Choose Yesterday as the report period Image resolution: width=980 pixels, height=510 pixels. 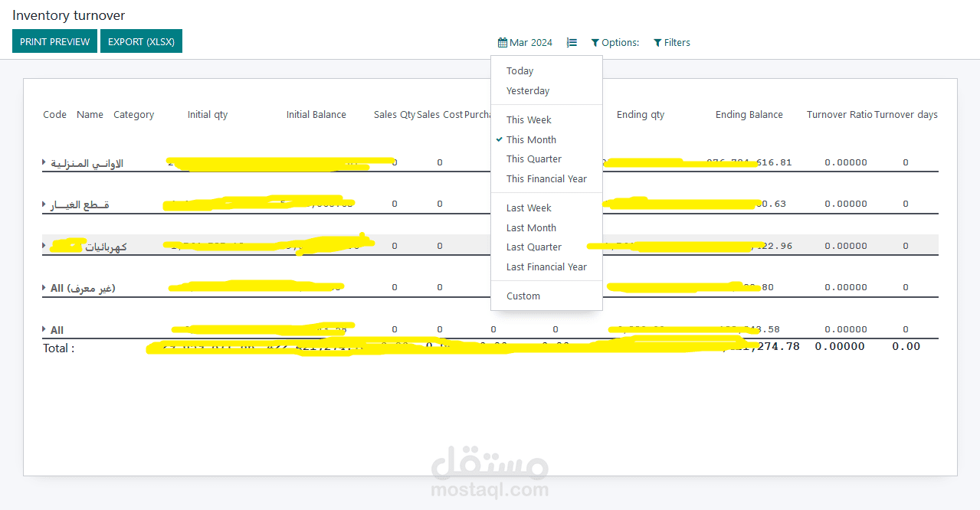(528, 90)
